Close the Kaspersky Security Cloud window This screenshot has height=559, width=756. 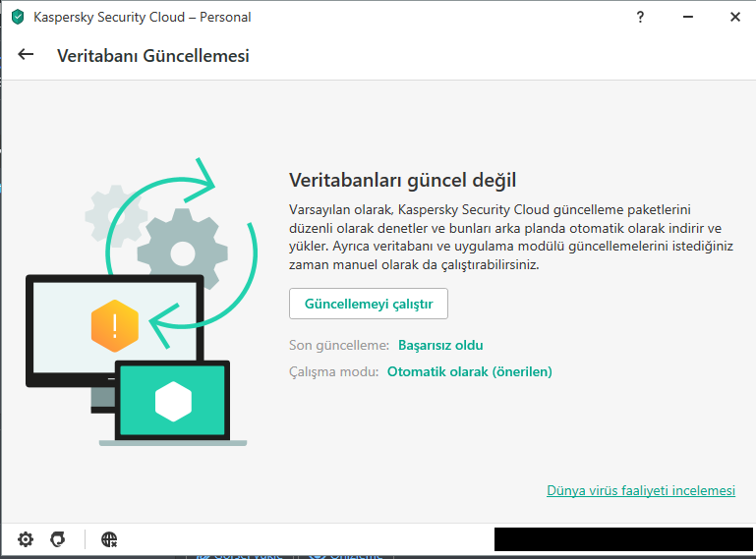(x=734, y=18)
